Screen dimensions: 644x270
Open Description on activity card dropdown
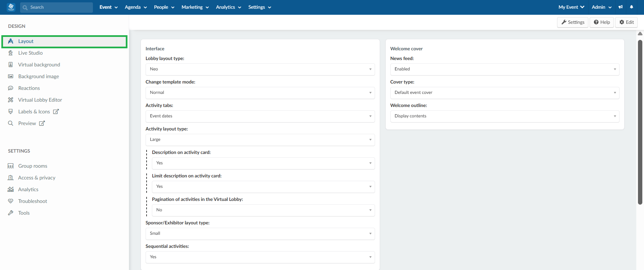pyautogui.click(x=263, y=163)
